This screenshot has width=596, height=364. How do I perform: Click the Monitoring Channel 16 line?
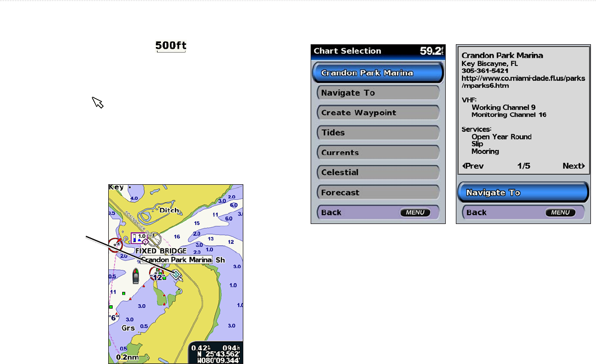509,115
